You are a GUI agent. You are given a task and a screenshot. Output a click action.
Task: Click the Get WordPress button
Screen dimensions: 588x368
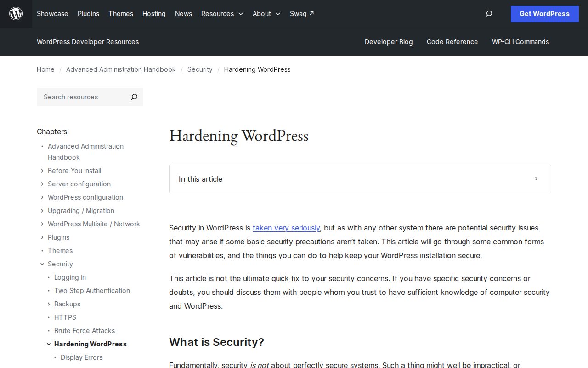point(544,14)
